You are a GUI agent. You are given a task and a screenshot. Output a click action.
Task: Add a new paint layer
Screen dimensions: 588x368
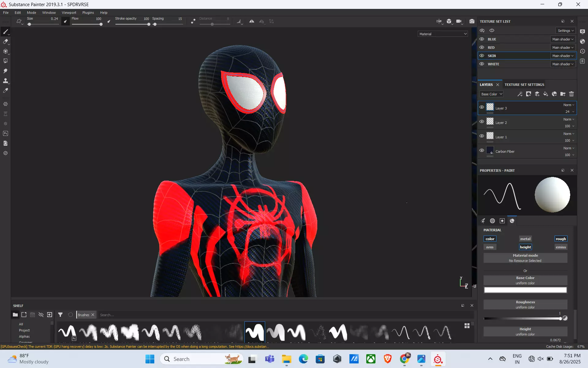point(537,94)
